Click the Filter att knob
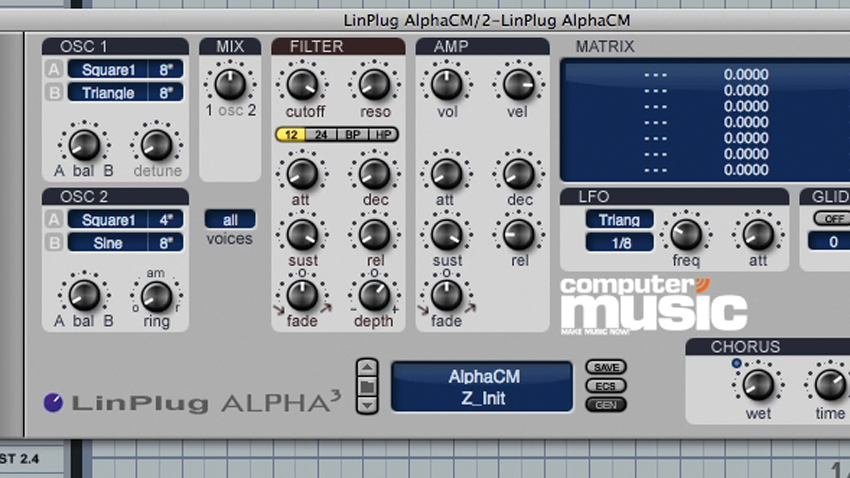Screen dimensions: 850x478 (x=302, y=174)
